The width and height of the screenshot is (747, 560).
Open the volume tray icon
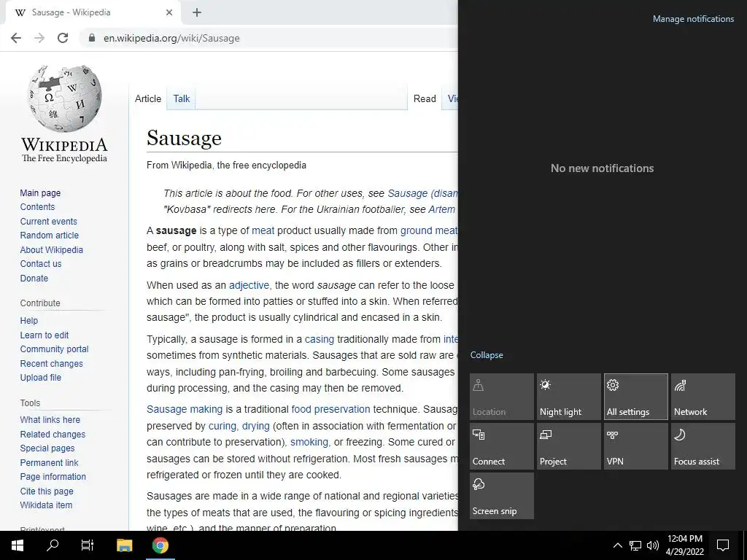coord(653,545)
